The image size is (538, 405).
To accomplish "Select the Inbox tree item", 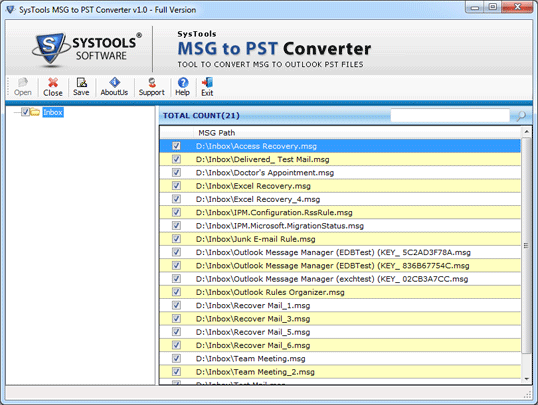I will click(x=53, y=112).
